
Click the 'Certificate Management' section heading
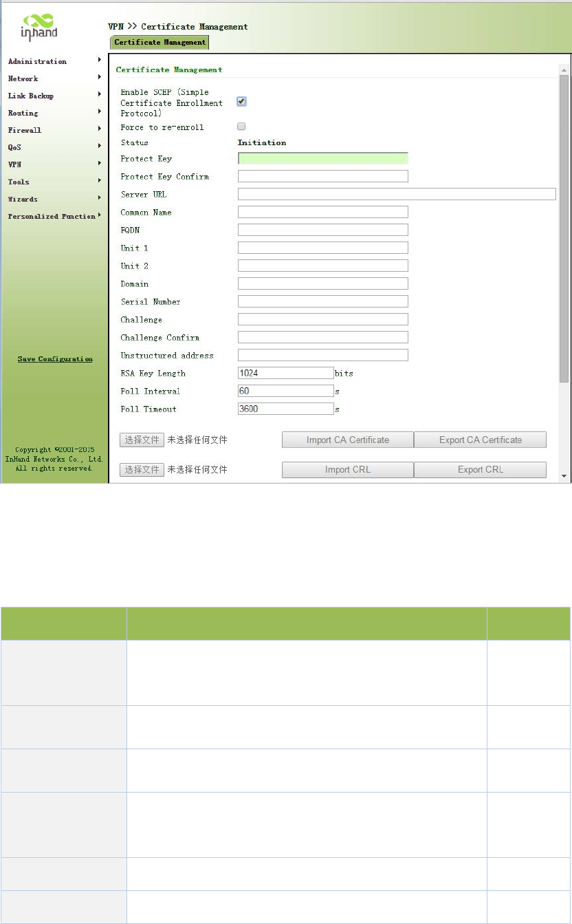point(169,69)
